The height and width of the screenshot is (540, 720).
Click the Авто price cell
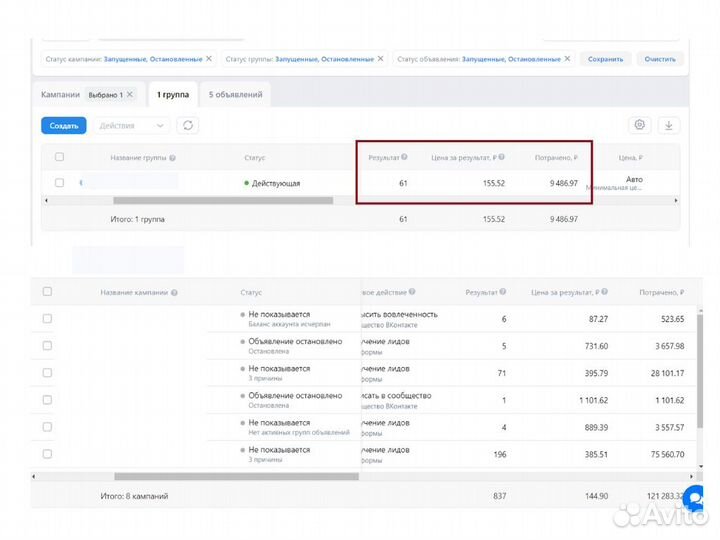click(634, 179)
